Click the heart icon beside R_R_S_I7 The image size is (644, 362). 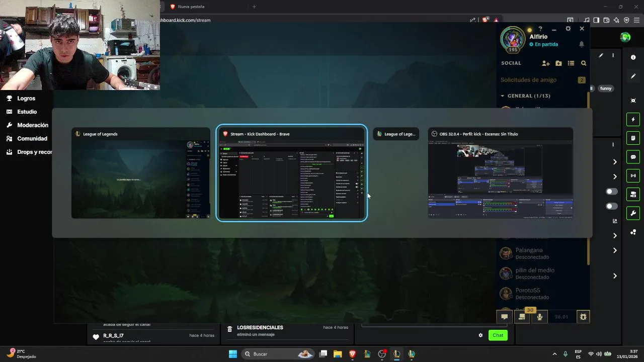tap(96, 337)
